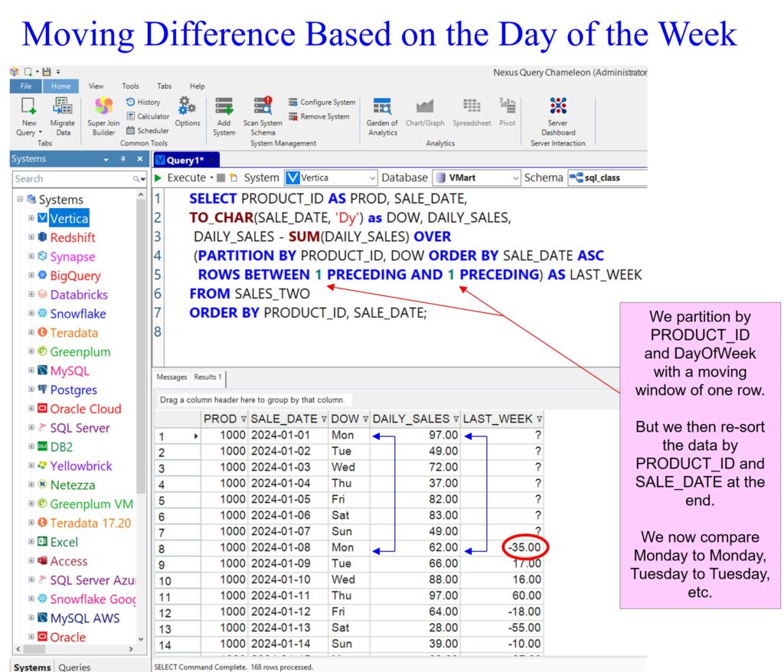Viewport: 784px width, 672px height.
Task: Click the Systems panel Search field
Action: point(73,179)
